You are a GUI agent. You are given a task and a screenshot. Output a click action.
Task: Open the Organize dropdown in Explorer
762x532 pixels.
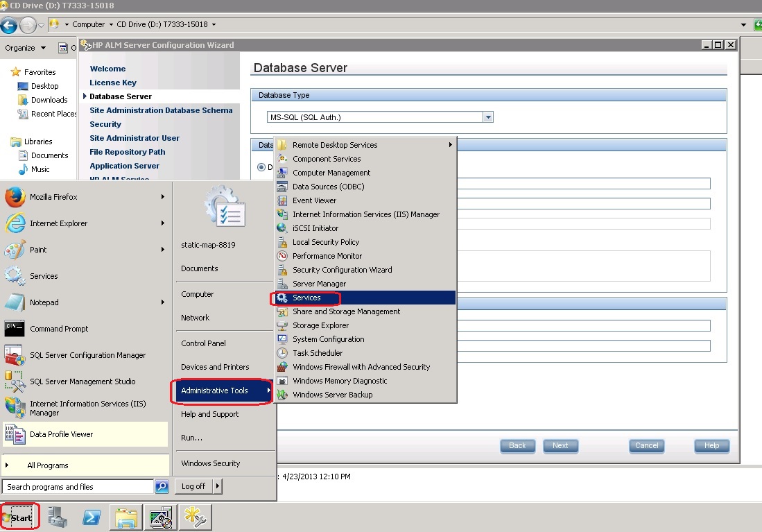(25, 48)
